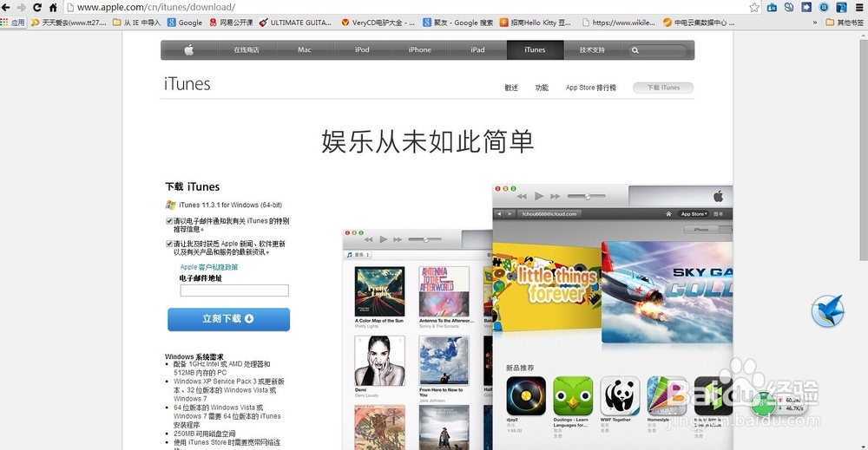Click the Apple logo in site navigation
The height and width of the screenshot is (450, 868).
188,49
